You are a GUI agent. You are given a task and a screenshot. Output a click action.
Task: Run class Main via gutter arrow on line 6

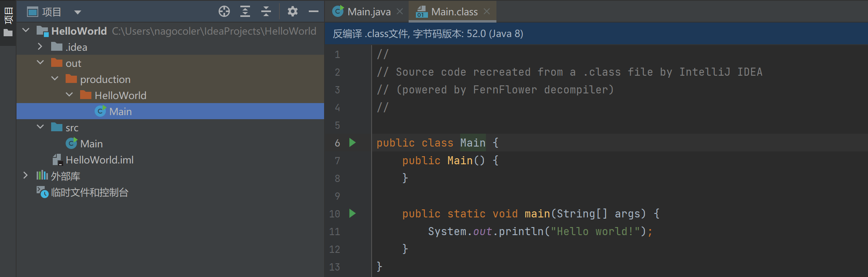pyautogui.click(x=352, y=143)
